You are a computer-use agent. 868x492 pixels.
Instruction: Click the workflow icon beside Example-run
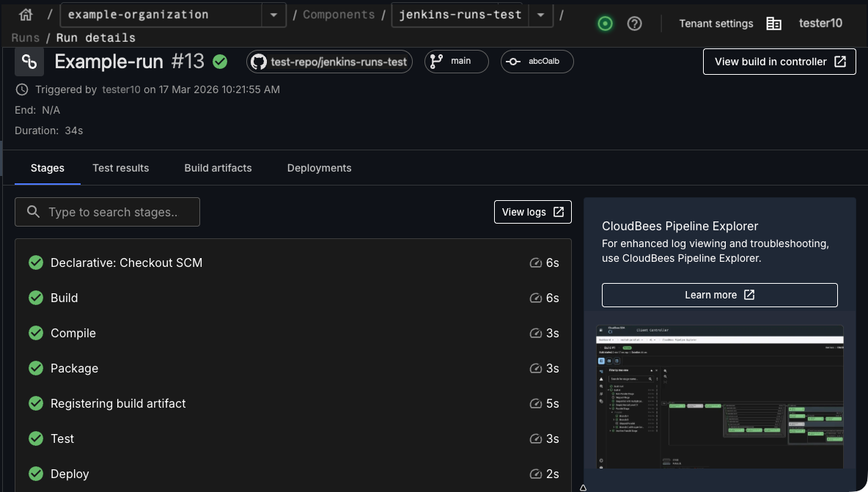point(29,62)
